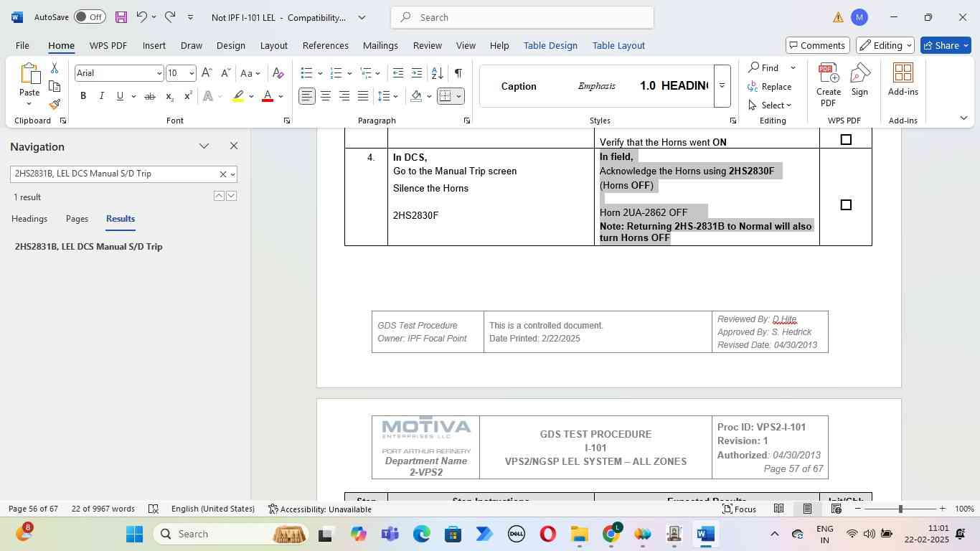Center align text

(326, 96)
